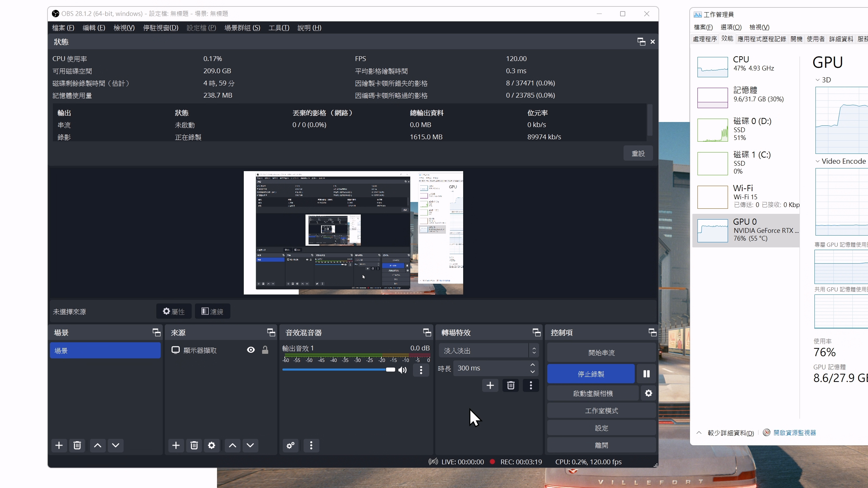Add a new scene with plus button
Image resolution: width=868 pixels, height=488 pixels.
point(59,445)
